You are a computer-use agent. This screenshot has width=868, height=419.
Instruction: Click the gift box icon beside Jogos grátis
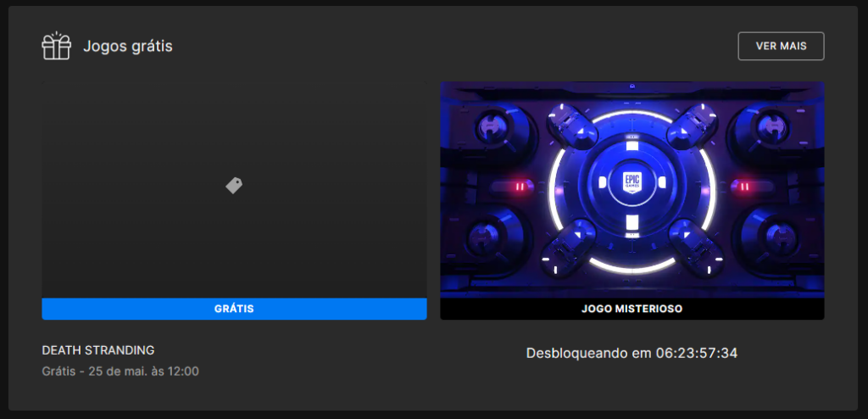[57, 46]
